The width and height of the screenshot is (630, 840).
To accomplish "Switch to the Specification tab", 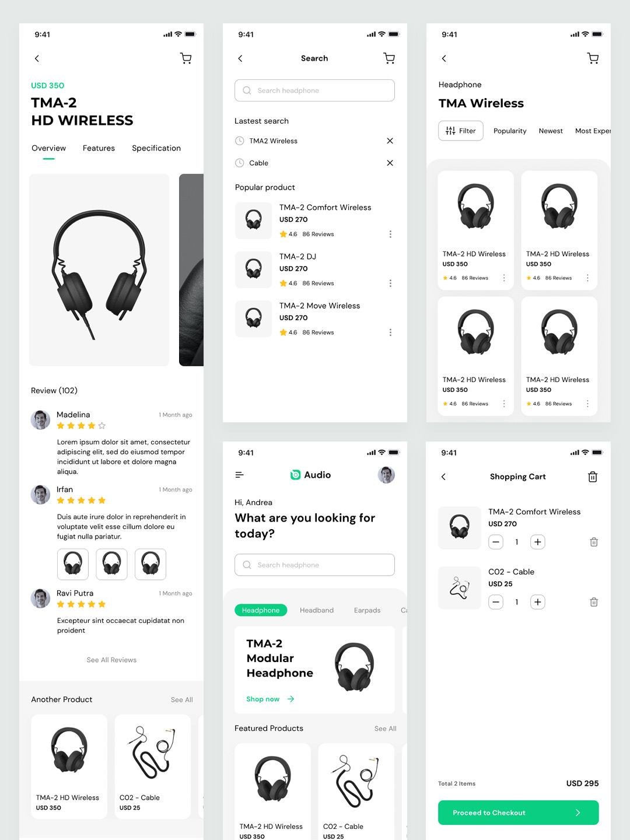I will tap(156, 148).
